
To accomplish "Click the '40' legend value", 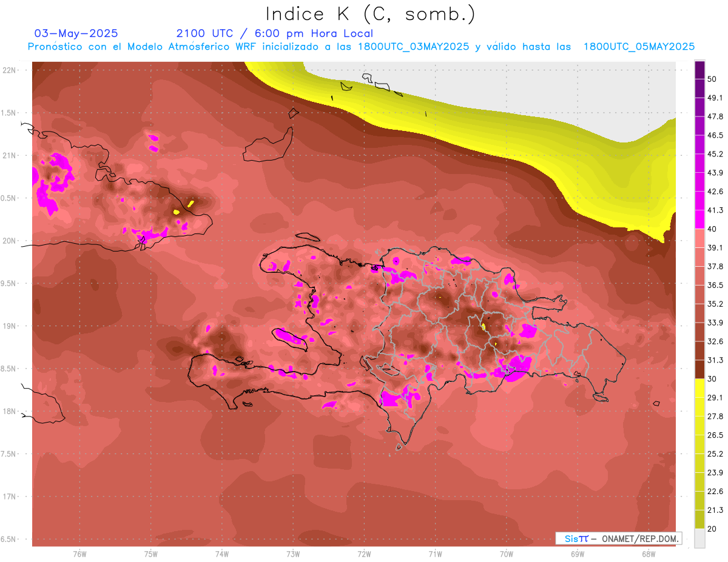I will click(712, 229).
